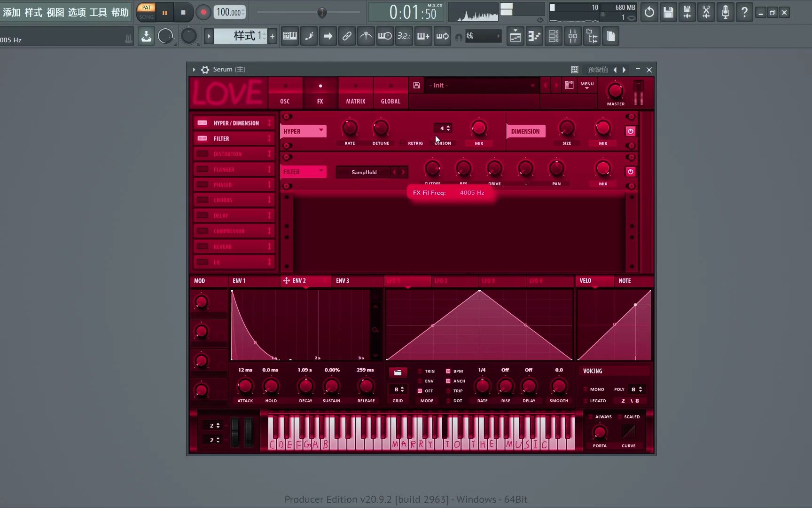The width and height of the screenshot is (812, 508).
Task: Switch to the OSC tab
Action: (x=285, y=93)
